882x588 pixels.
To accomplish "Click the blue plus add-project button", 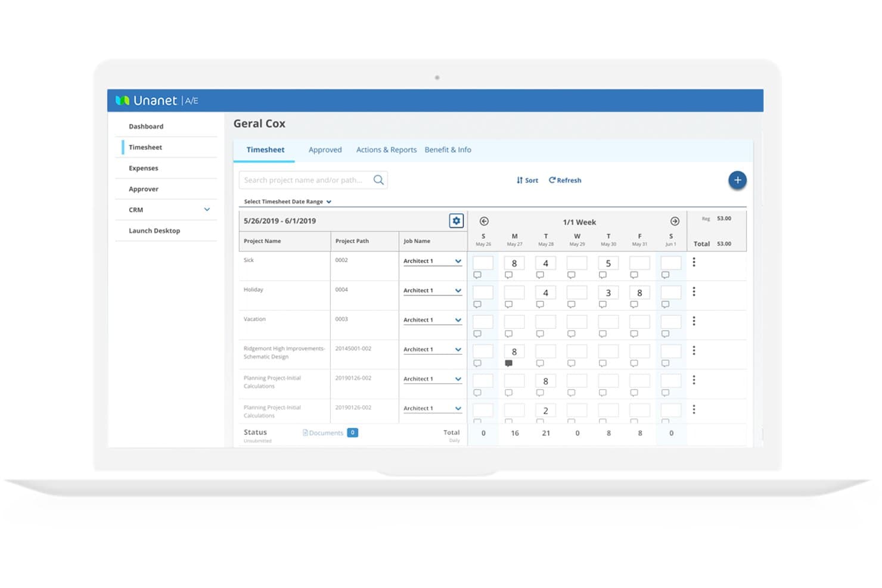I will [x=737, y=180].
